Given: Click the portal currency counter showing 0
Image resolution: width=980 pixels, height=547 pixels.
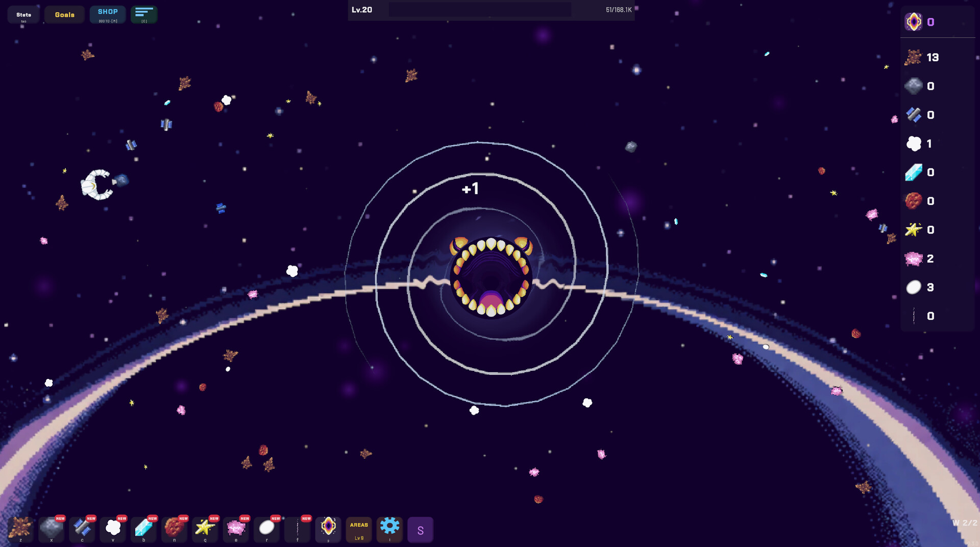Looking at the screenshot, I should point(930,22).
